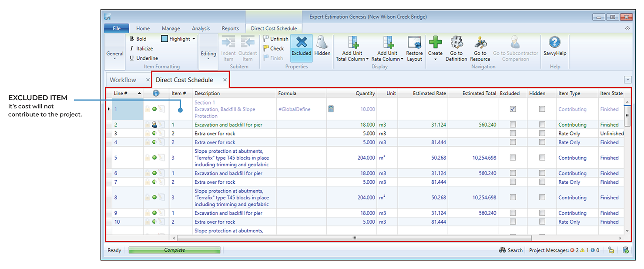This screenshot has width=644, height=269.
Task: Click the Highlight color swatch
Action: (x=164, y=39)
